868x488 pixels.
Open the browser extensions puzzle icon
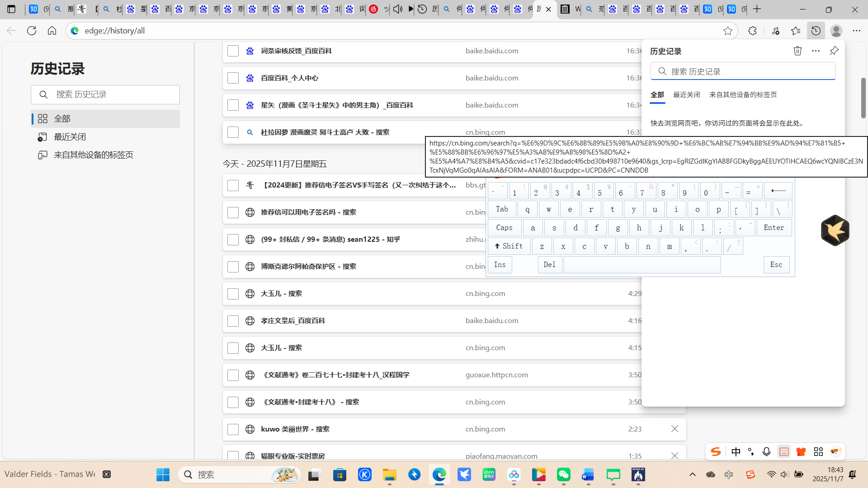(752, 31)
